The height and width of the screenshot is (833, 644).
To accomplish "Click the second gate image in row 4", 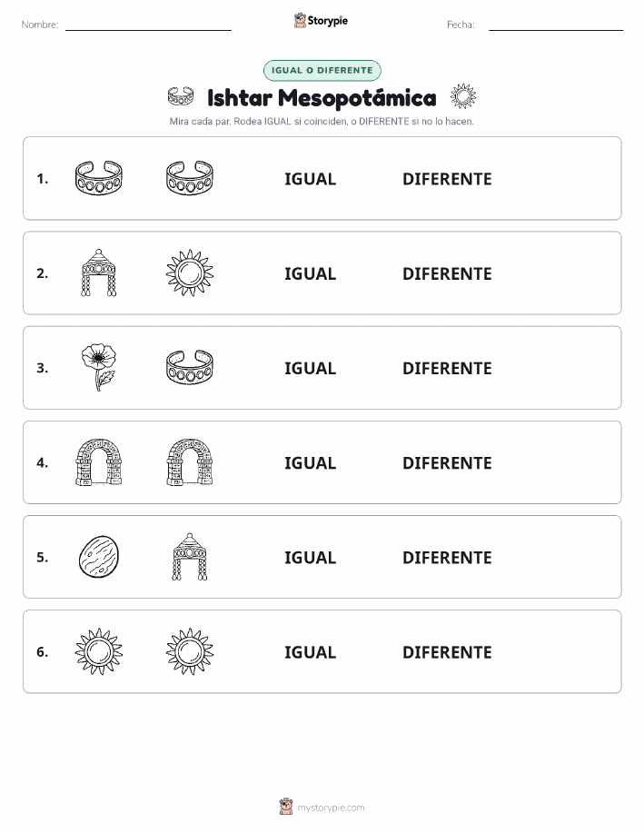I will tap(190, 461).
